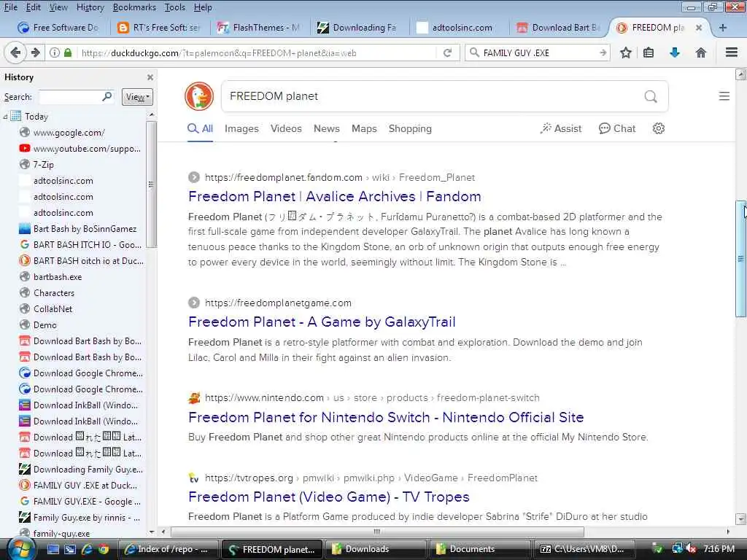Go to the Home page icon
This screenshot has height=560, width=747.
coord(700,52)
